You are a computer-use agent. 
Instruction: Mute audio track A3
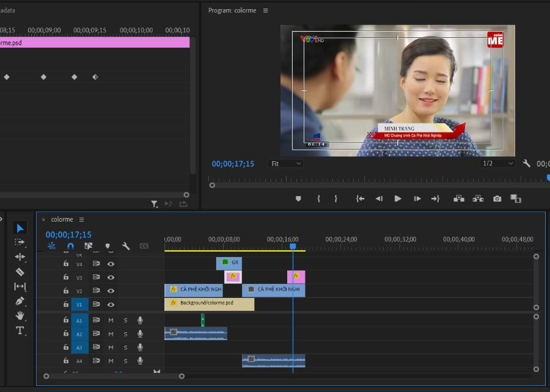coord(111,347)
